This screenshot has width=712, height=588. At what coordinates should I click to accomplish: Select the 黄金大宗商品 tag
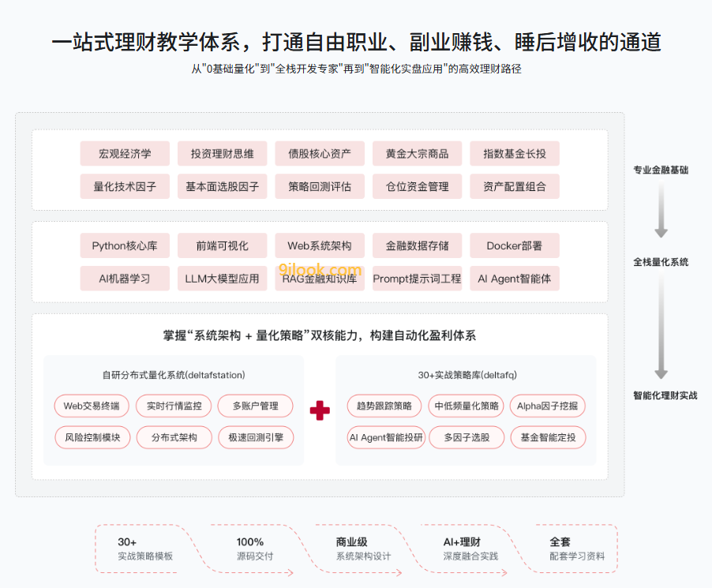point(417,153)
